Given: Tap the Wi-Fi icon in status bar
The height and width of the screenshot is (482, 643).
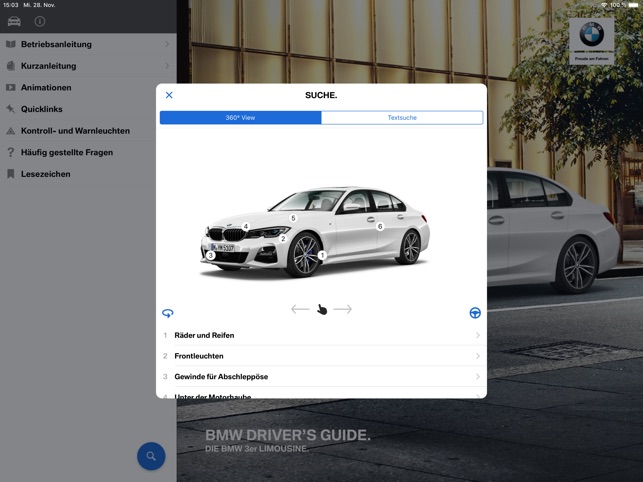Looking at the screenshot, I should (604, 5).
